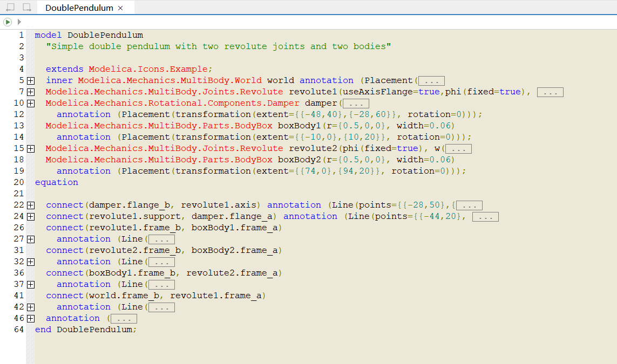The image size is (617, 364).
Task: Click line number 64 in the gutter
Action: click(19, 329)
